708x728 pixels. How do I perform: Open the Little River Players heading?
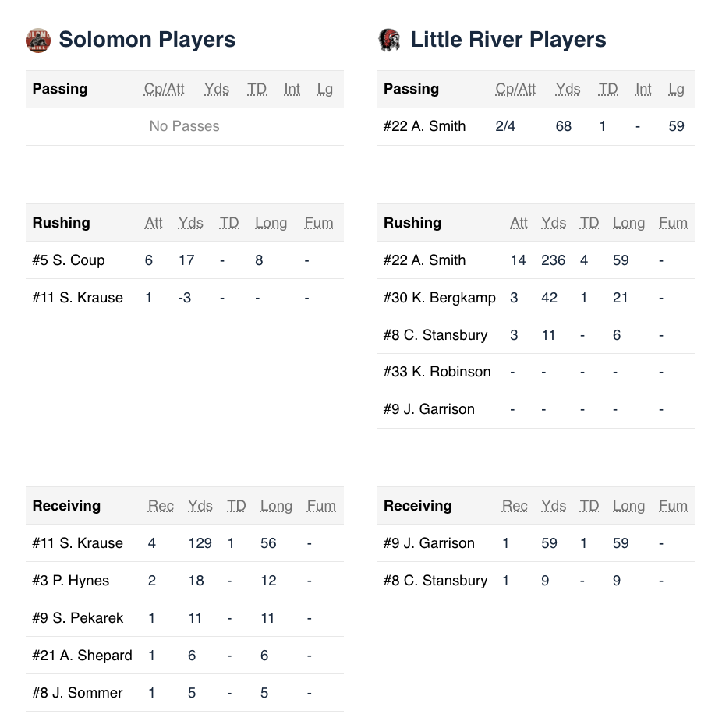click(x=508, y=40)
